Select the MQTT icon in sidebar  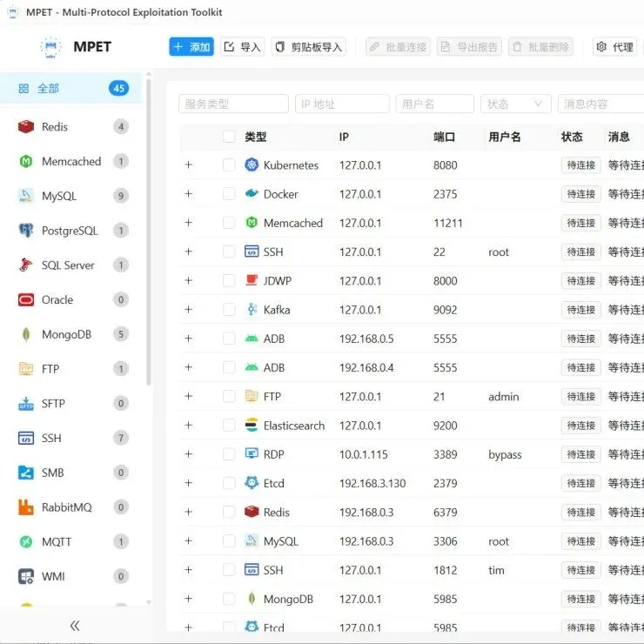(x=26, y=541)
